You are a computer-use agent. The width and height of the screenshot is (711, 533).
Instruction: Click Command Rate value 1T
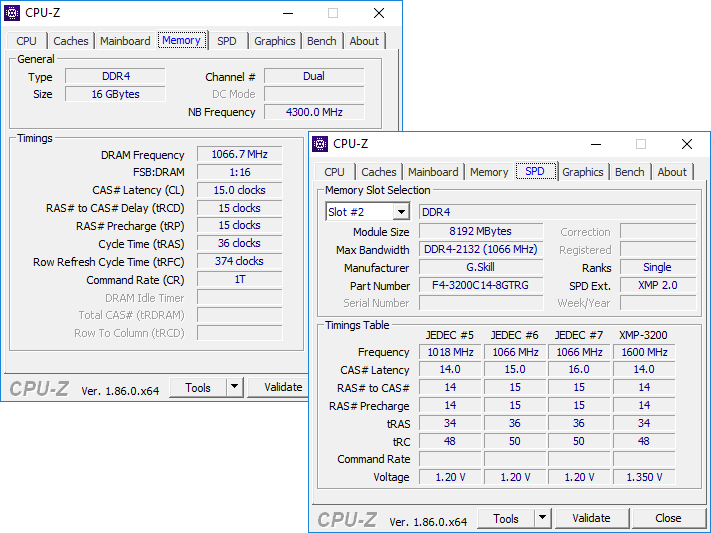point(239,279)
